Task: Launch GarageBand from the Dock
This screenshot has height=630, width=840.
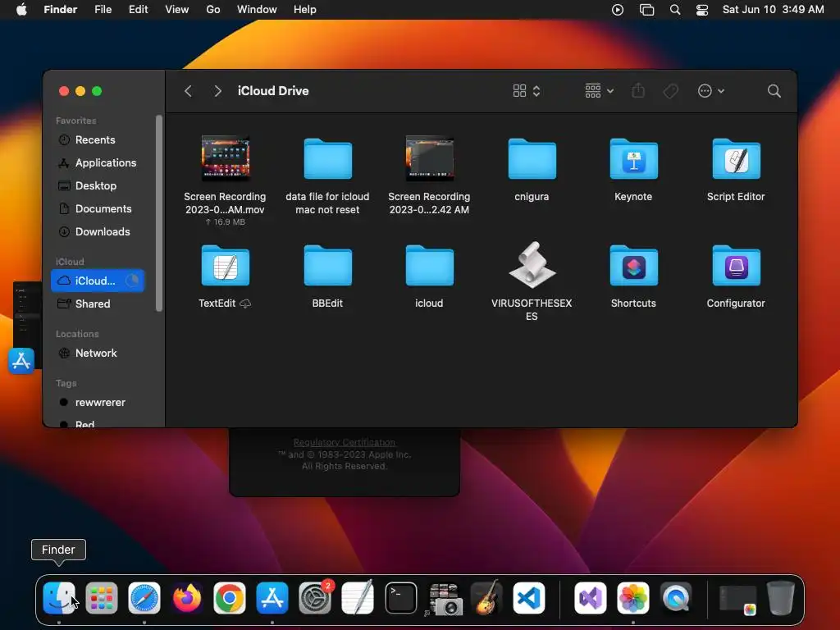Action: tap(486, 598)
